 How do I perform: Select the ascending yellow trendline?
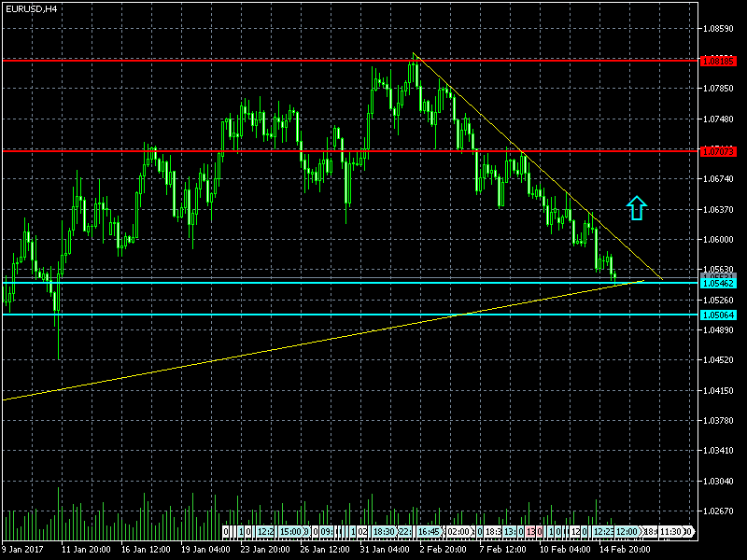(x=323, y=341)
